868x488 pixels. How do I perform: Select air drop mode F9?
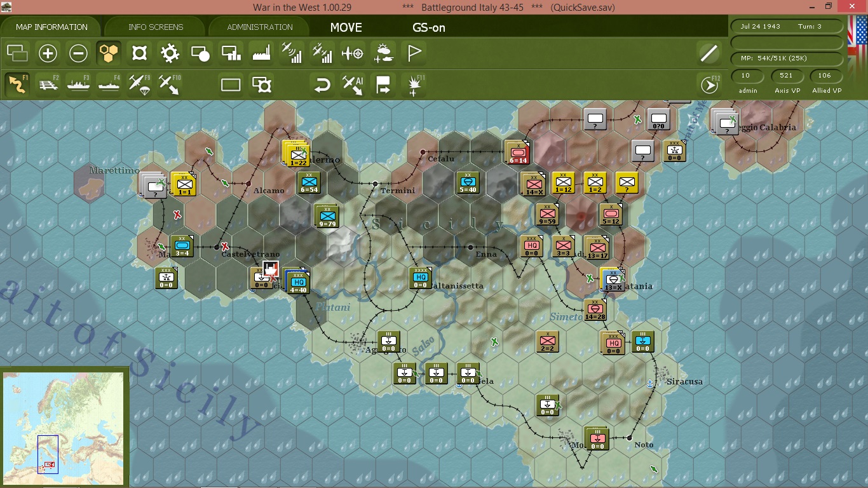139,85
